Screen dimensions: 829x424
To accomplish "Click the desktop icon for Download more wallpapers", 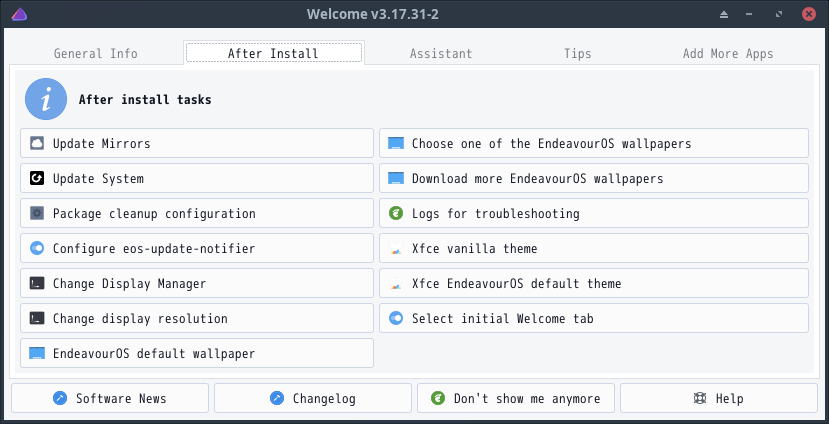I will pyautogui.click(x=396, y=178).
